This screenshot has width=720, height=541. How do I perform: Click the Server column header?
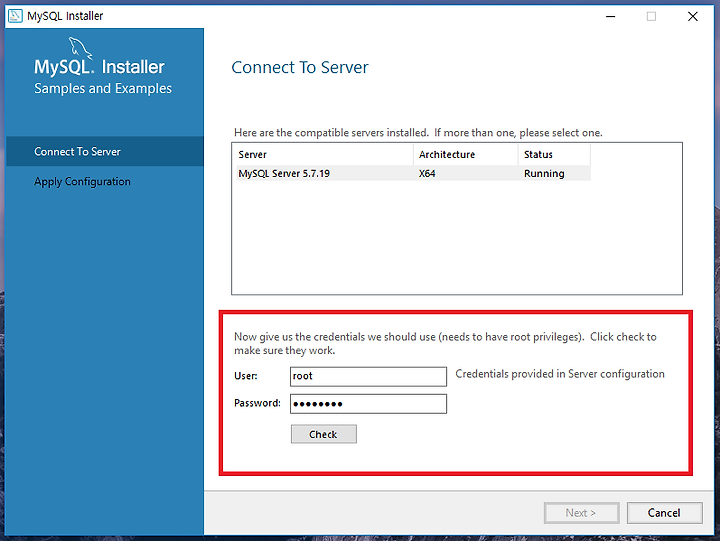point(324,155)
